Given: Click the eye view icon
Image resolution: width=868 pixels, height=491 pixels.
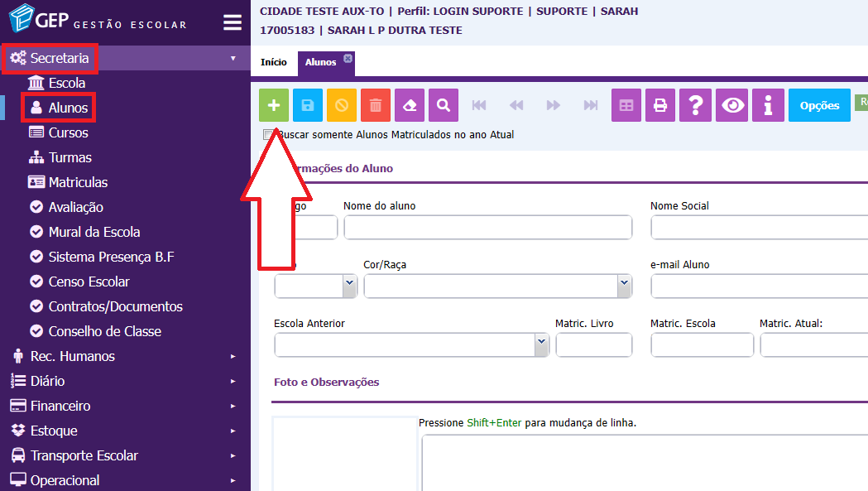Looking at the screenshot, I should coord(732,105).
